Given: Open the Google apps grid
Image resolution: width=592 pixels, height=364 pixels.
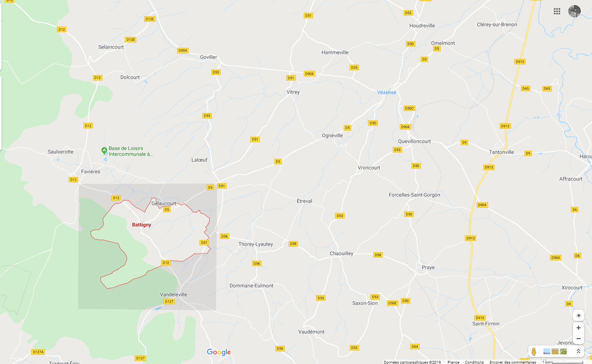Looking at the screenshot, I should [557, 11].
